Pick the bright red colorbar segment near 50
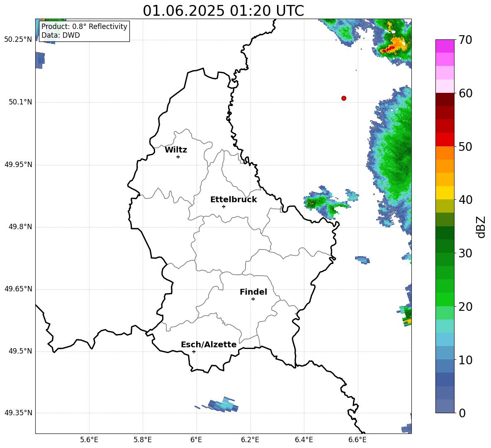This screenshot has height=448, width=491. 445,140
